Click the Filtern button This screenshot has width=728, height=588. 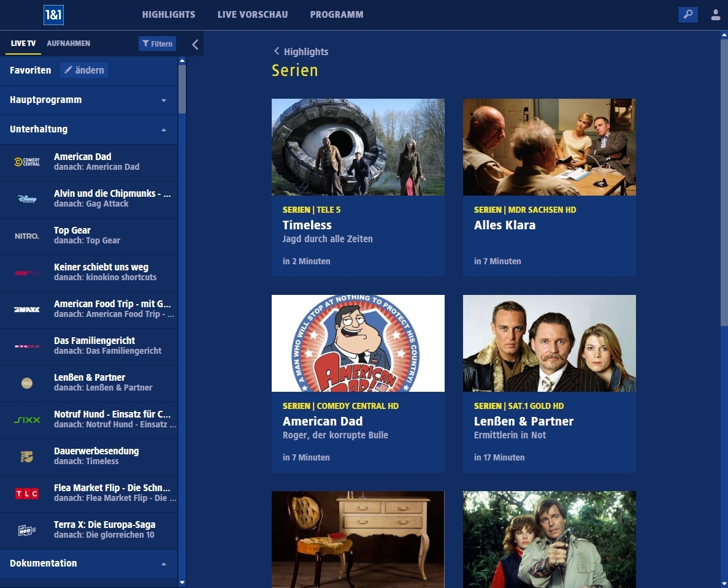(x=157, y=44)
